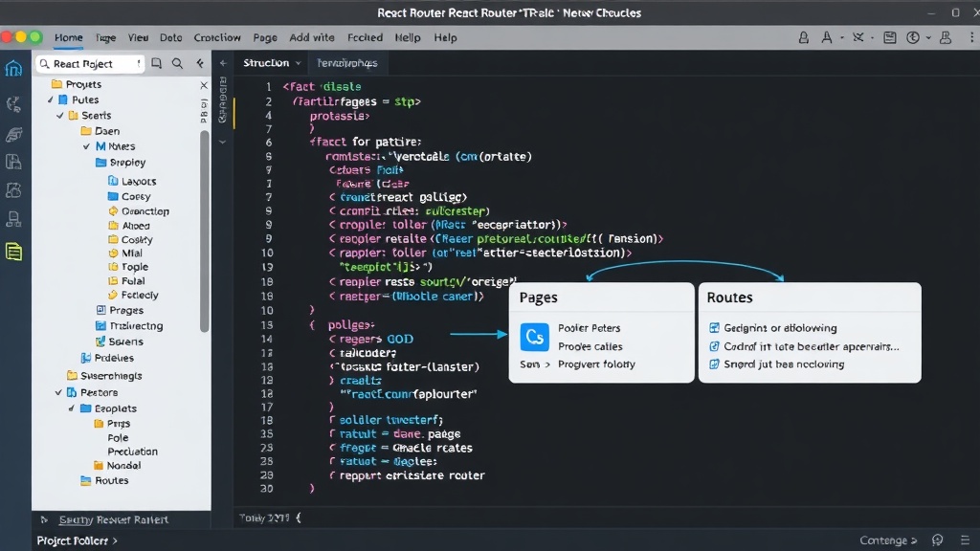This screenshot has width=980, height=551.
Task: Open the Page menu
Action: tap(265, 37)
